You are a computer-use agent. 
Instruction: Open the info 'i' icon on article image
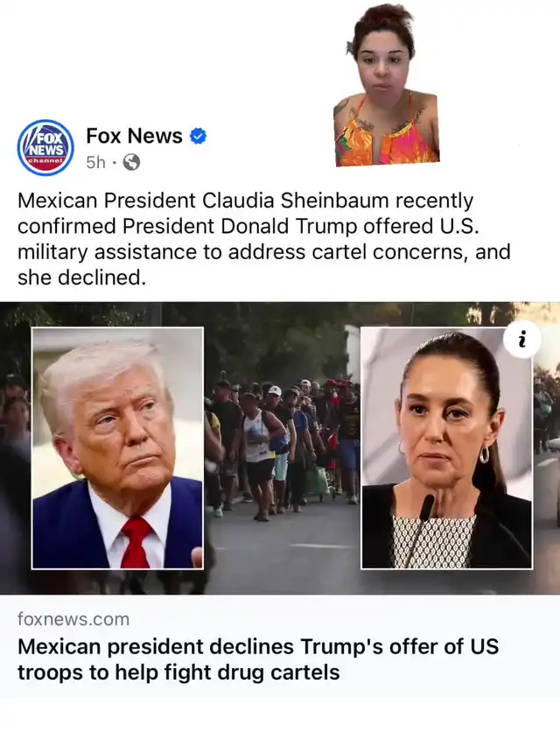521,340
